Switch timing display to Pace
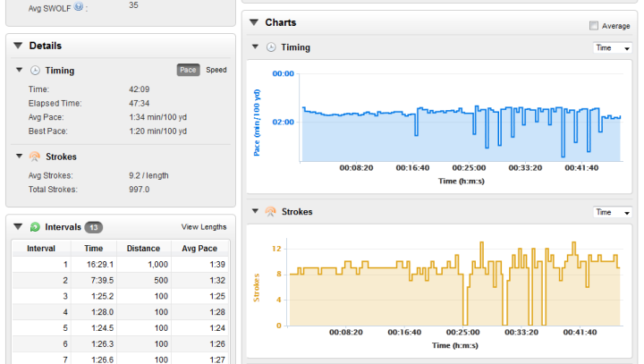The width and height of the screenshot is (644, 364). click(188, 70)
